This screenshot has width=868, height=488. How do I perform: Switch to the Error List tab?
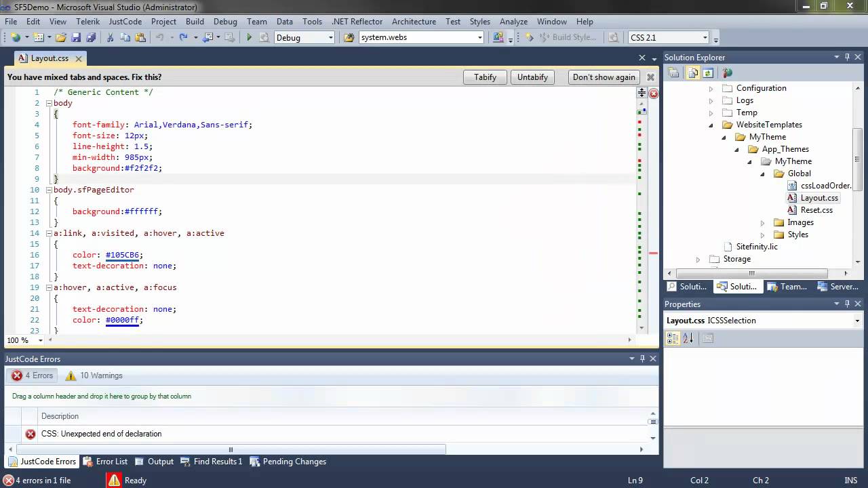[105, 462]
